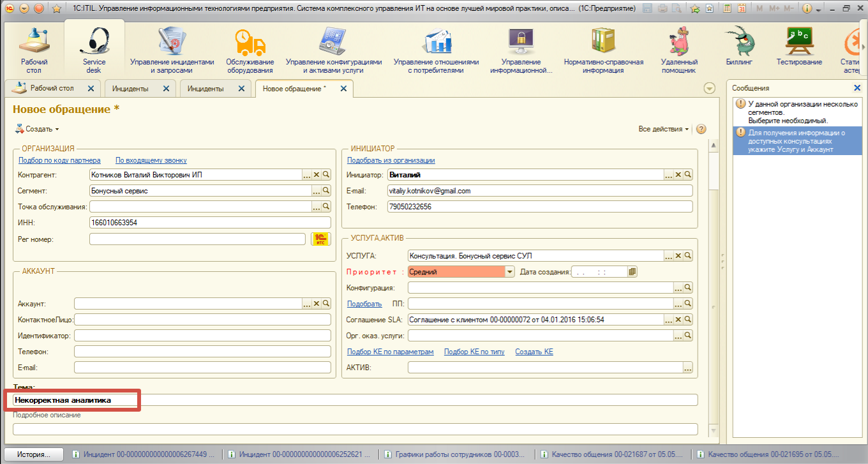Click По входящему звонку link
This screenshot has height=464, width=868.
[x=151, y=160]
